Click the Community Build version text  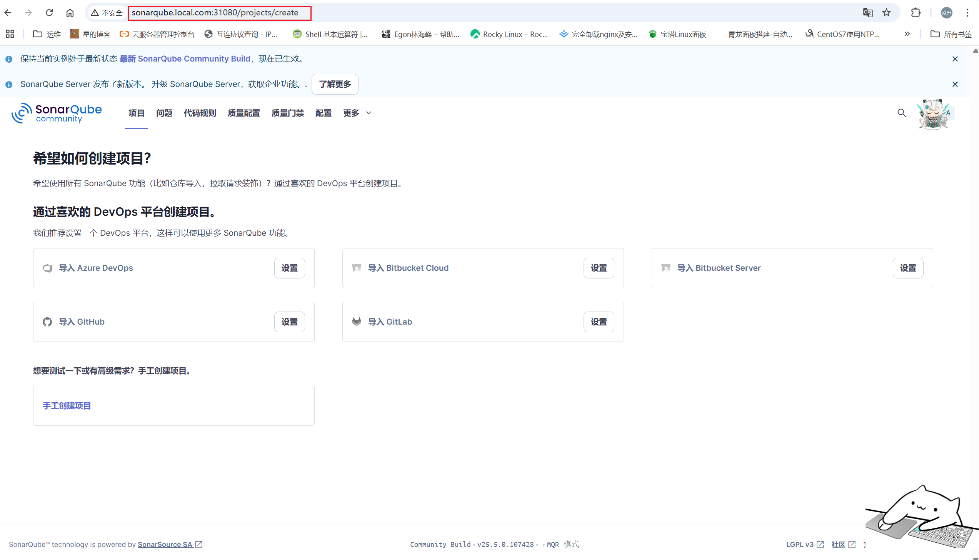tap(472, 544)
